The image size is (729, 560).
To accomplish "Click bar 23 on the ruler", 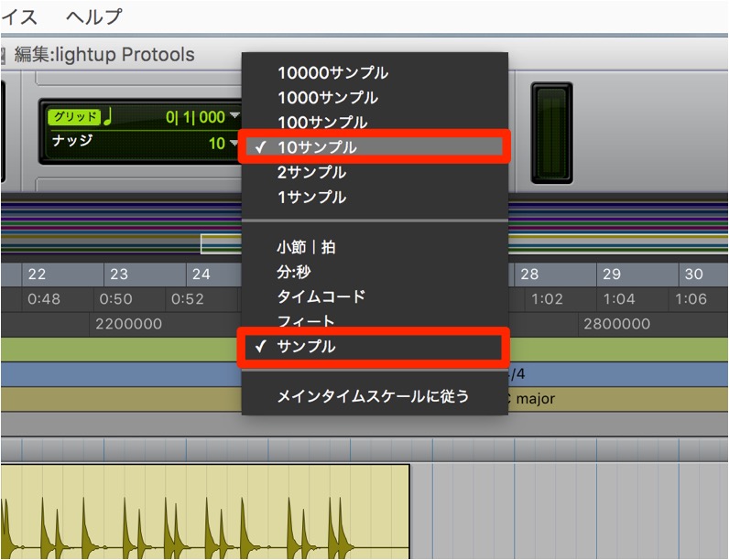I will point(119,274).
